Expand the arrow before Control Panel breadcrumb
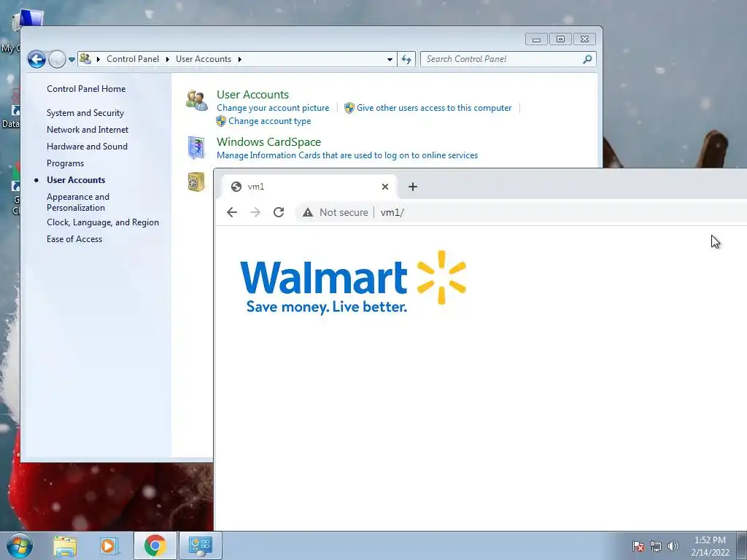The width and height of the screenshot is (747, 560). pos(98,59)
